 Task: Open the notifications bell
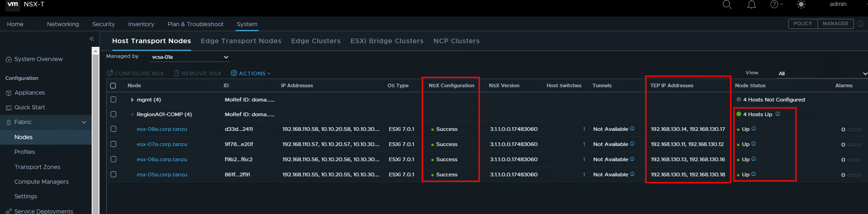(752, 5)
